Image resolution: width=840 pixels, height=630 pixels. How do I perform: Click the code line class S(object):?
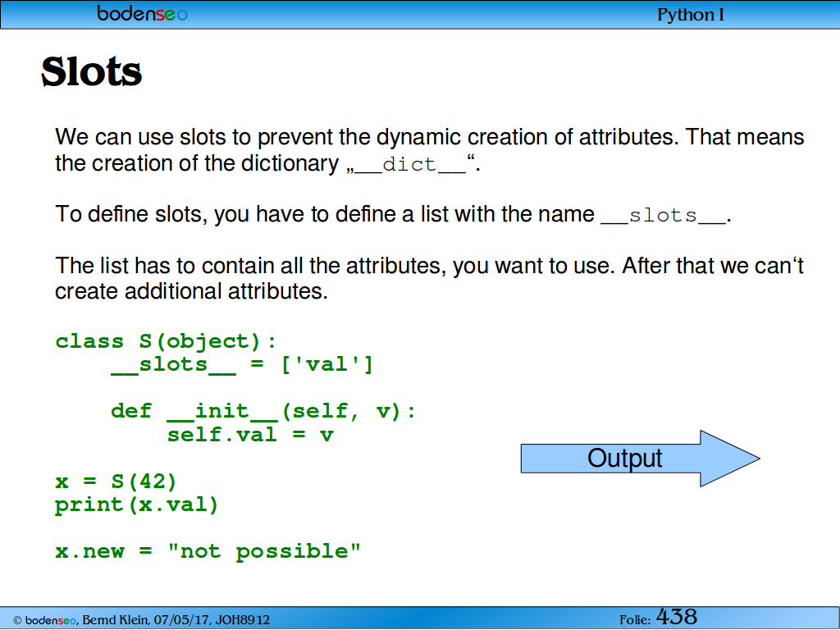(x=166, y=341)
